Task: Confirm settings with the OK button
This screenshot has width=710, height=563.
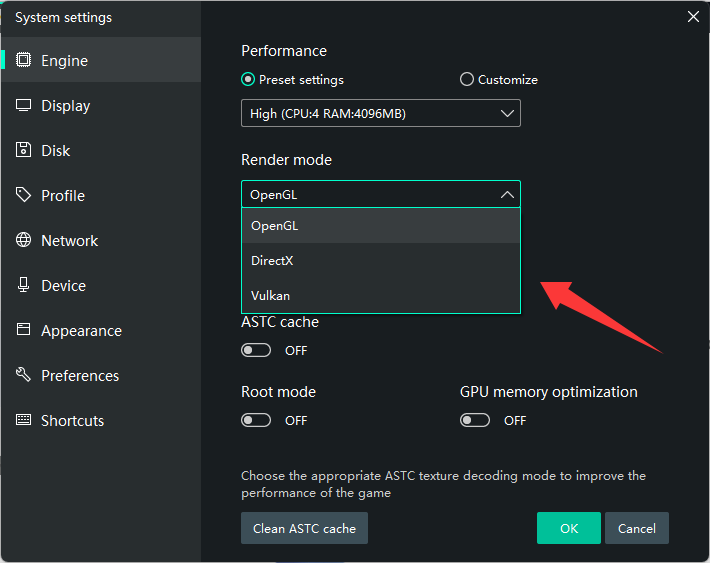Action: pos(568,528)
